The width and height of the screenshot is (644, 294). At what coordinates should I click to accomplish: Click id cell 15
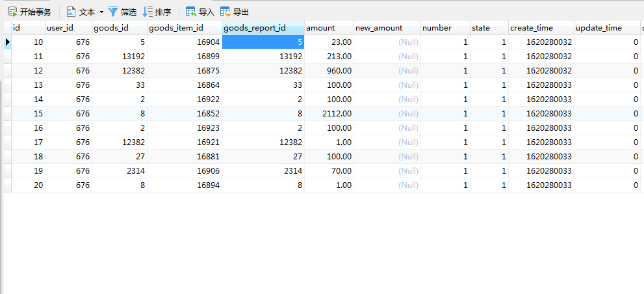(29, 113)
